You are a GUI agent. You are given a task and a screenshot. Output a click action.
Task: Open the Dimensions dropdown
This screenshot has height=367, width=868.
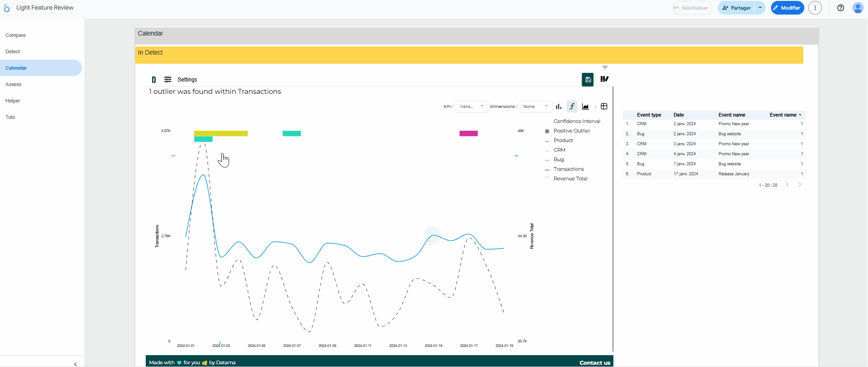[535, 107]
